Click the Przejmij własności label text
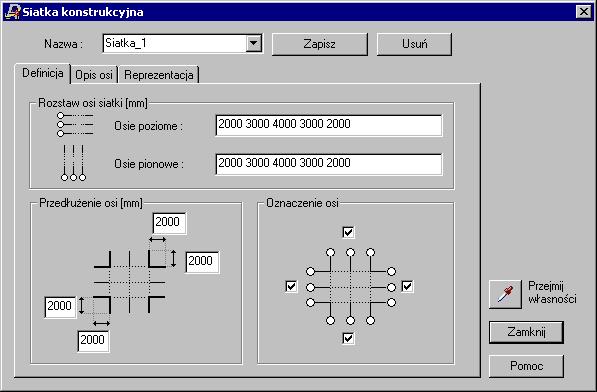This screenshot has width=597, height=392. (552, 293)
